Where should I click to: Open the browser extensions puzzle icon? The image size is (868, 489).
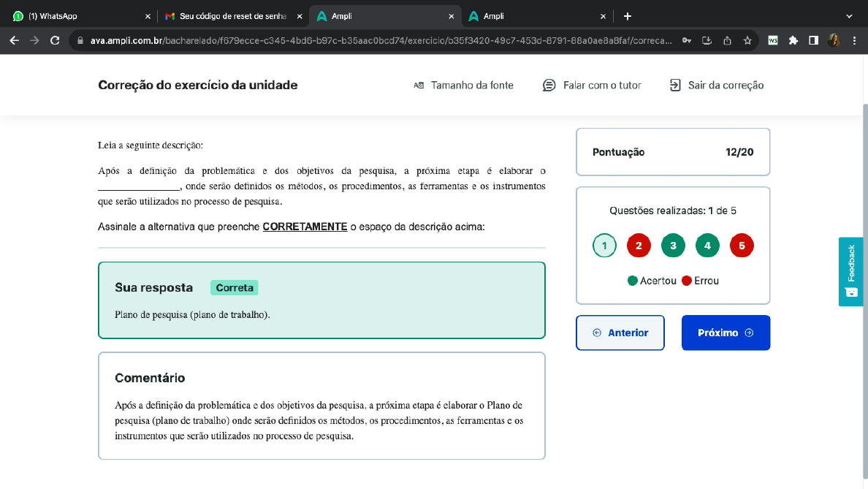(x=793, y=41)
